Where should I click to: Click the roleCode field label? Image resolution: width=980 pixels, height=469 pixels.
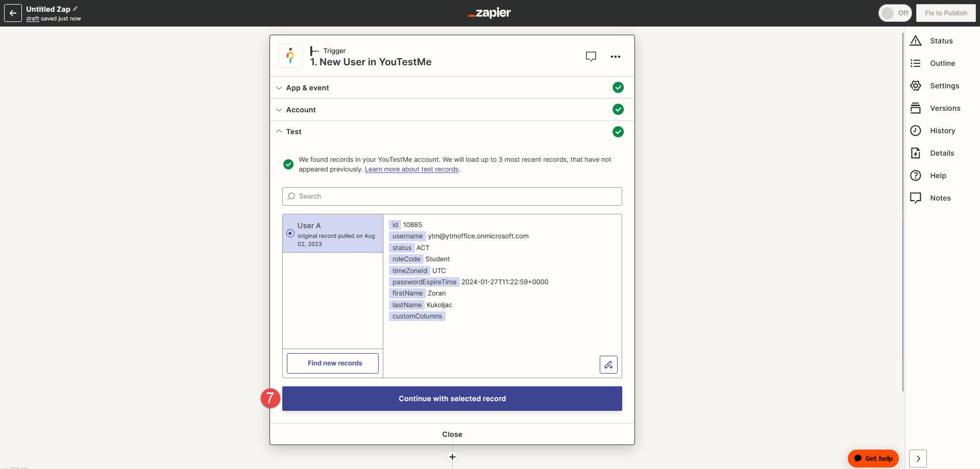pos(406,259)
